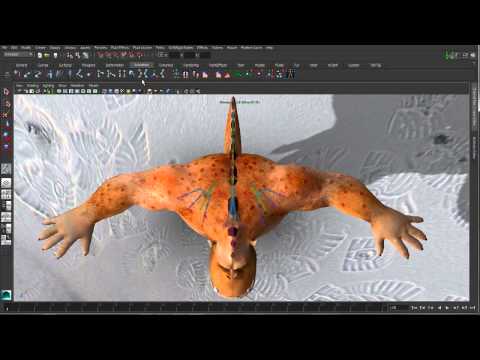Activate the Scale tool in left toolbox
Viewport: 480px width, 360px height.
point(6,146)
